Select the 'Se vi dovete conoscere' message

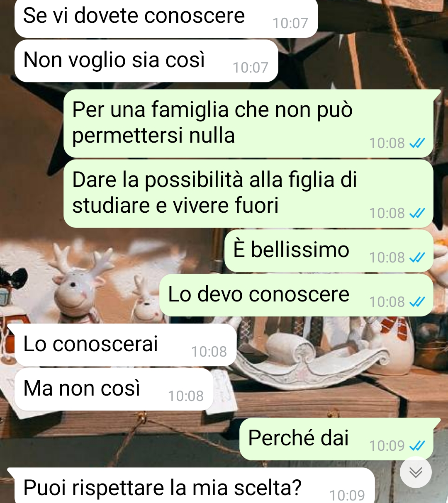click(166, 18)
